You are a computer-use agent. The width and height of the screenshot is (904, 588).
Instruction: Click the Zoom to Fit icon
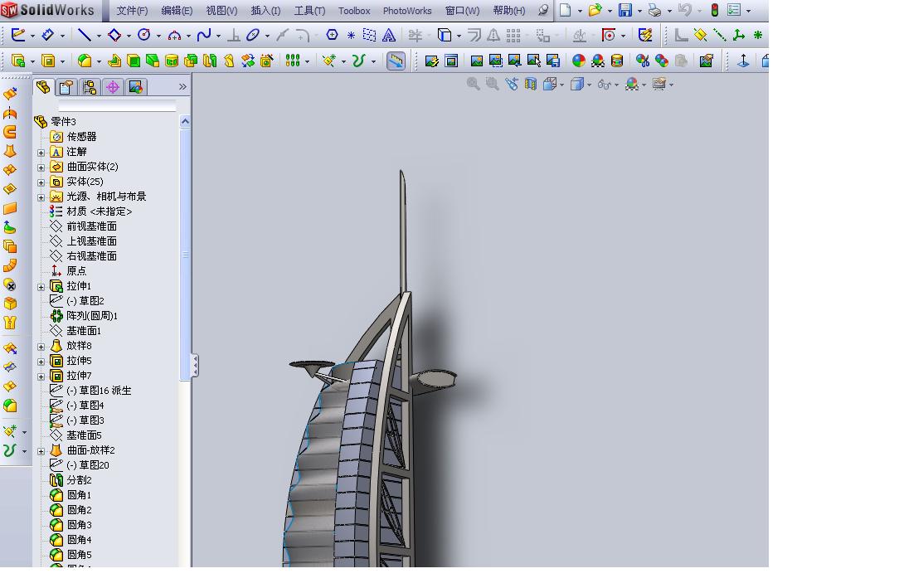pos(473,84)
